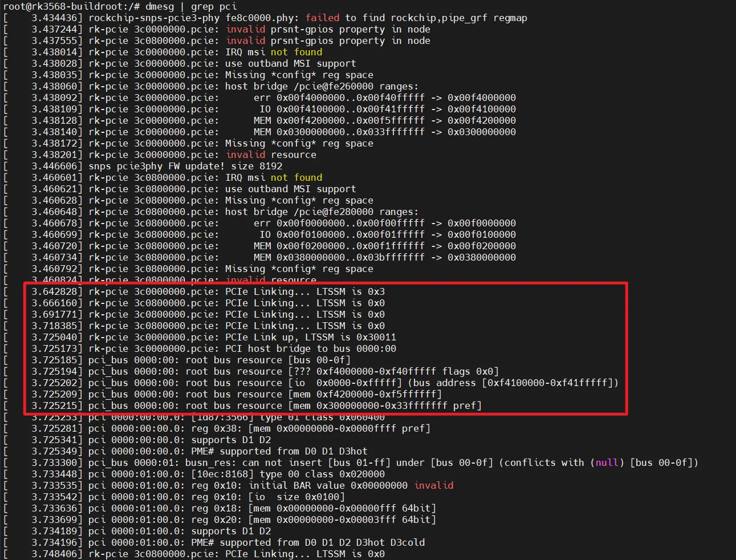736x560 pixels.
Task: Click 'Missing *config* reg space' on 3.460792 line
Action: [x=299, y=269]
